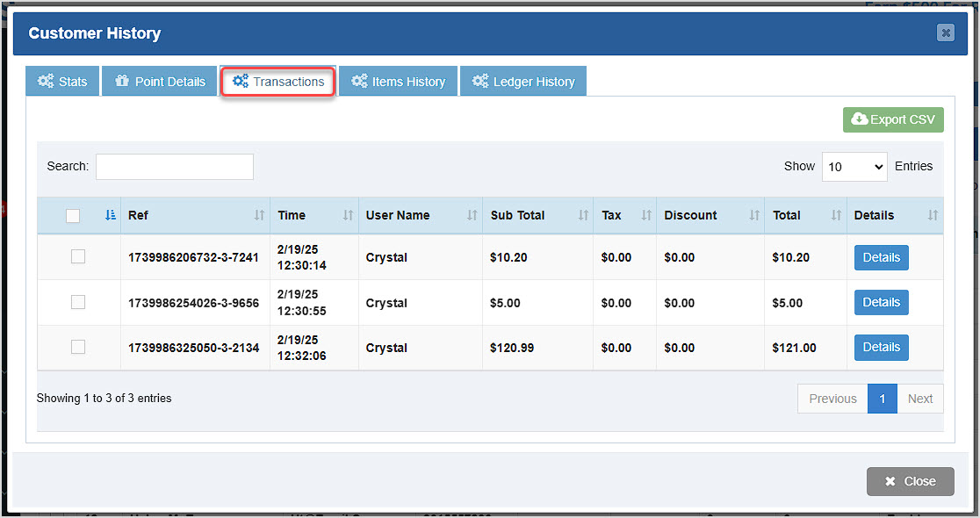The height and width of the screenshot is (518, 980).
Task: Switch to the Stats tab
Action: 61,81
